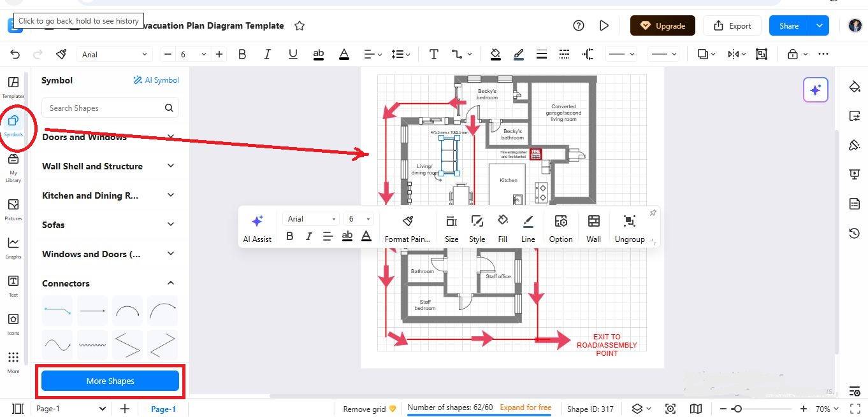Select the wave connector shape
868x417 pixels.
tap(58, 345)
